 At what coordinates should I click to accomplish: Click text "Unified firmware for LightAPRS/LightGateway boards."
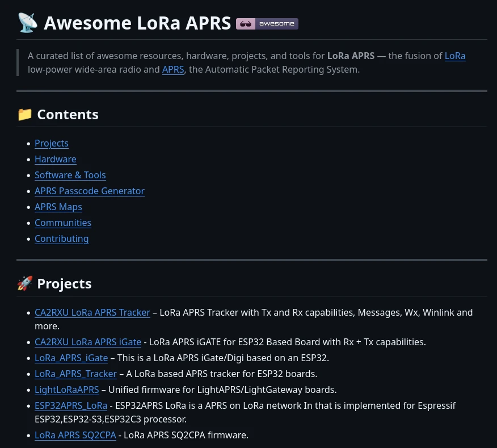point(222,390)
